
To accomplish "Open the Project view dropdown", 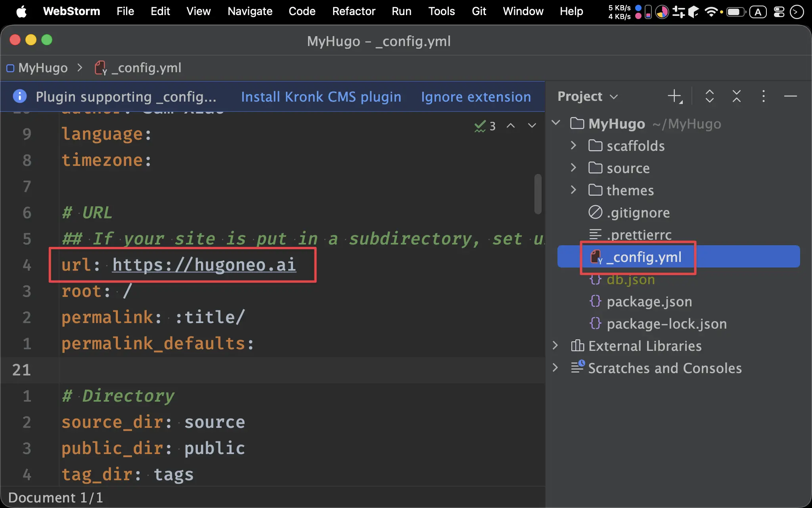I will coord(588,96).
